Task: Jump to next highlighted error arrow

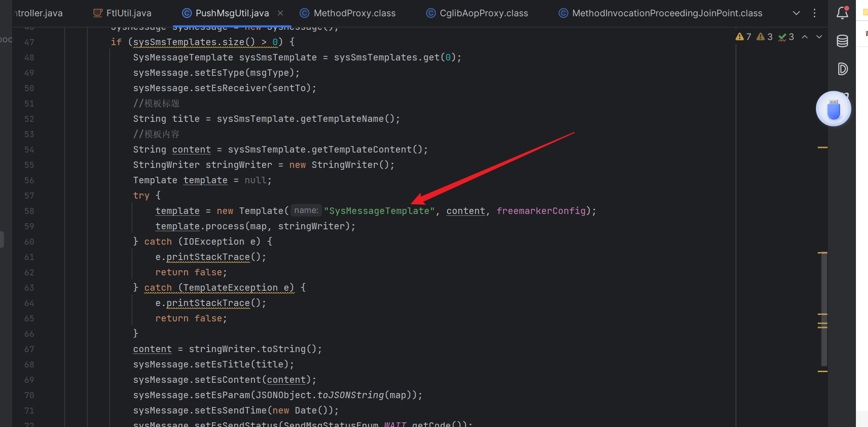Action: [819, 37]
